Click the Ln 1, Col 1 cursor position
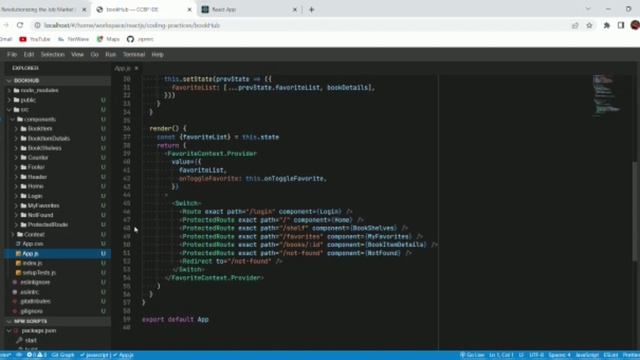Viewport: 640px width, 360px height. click(501, 355)
